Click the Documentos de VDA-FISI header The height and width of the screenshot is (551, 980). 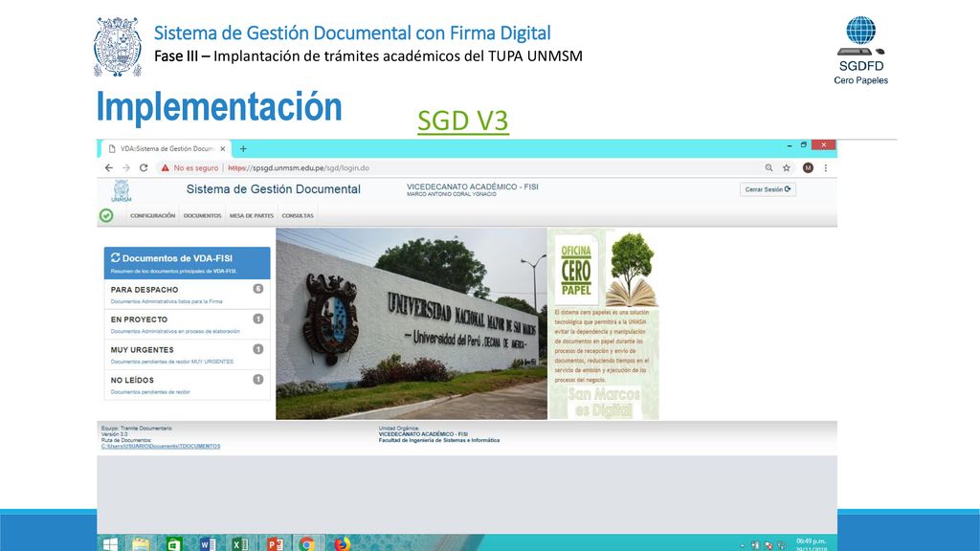[187, 262]
